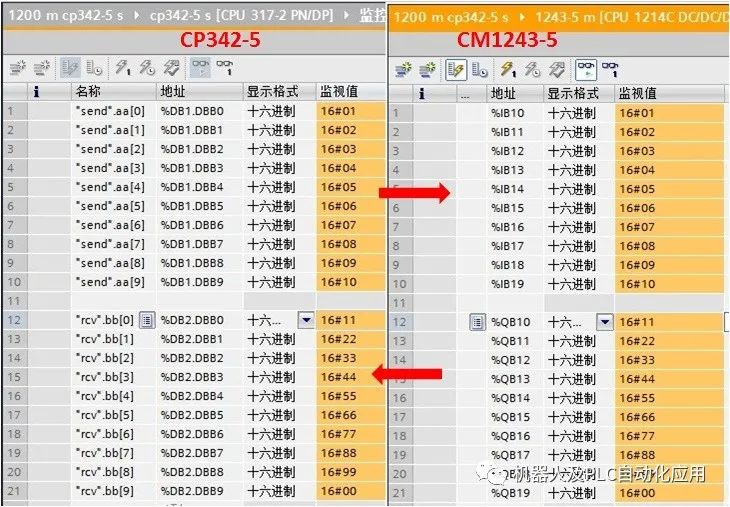Click Insert row icon in CM1243-5 toolbar
730x507 pixels.
tap(403, 70)
